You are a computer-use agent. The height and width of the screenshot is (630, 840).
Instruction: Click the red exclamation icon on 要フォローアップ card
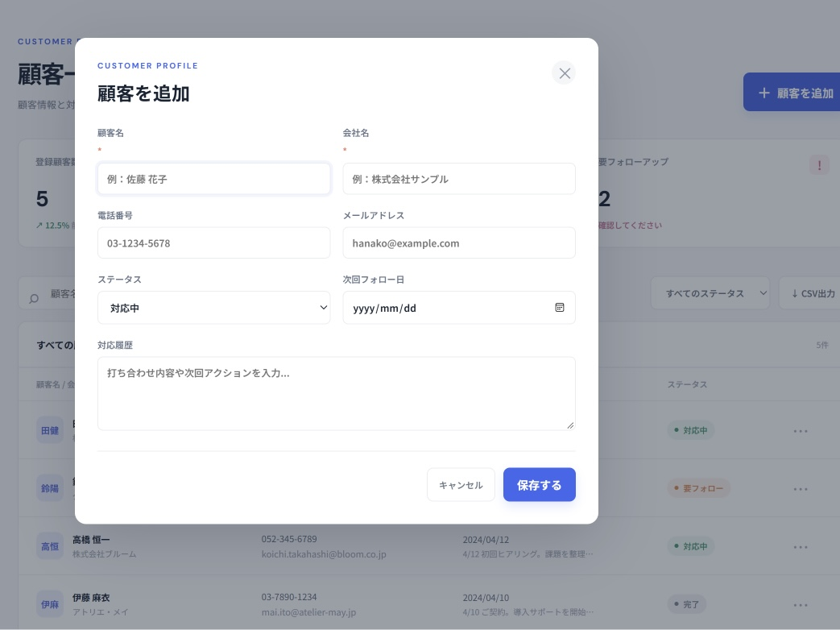(819, 165)
